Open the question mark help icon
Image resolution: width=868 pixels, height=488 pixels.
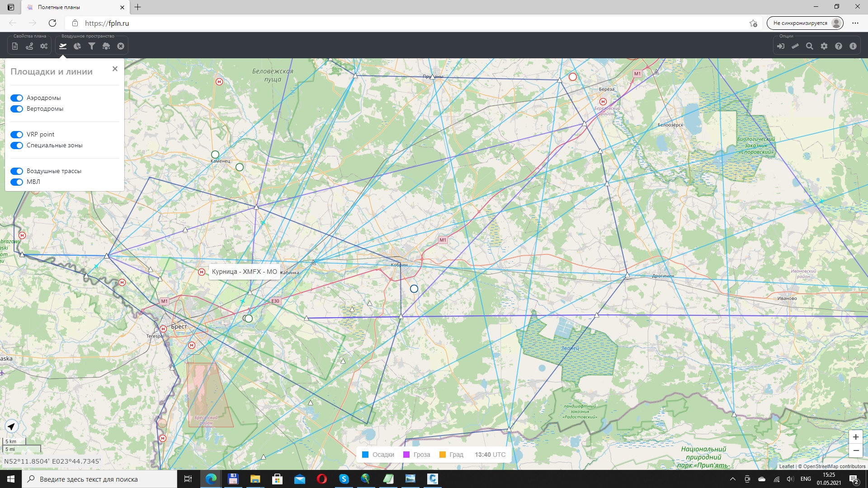(839, 46)
